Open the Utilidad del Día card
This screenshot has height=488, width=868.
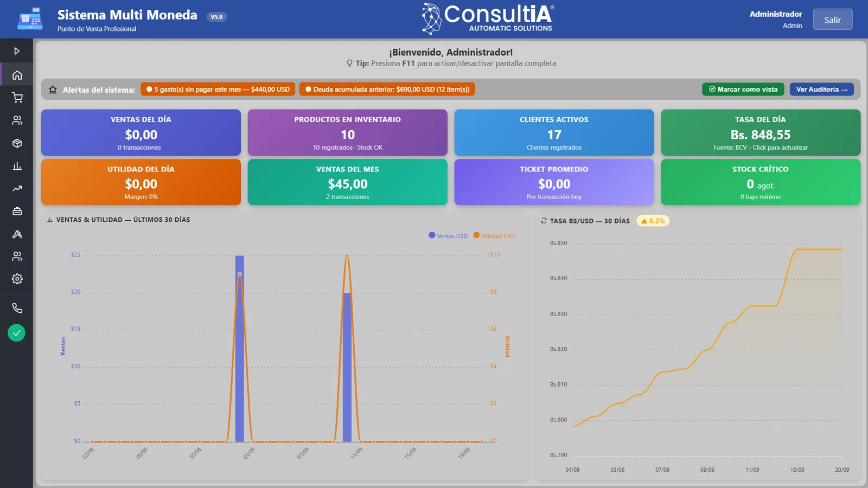[x=141, y=182]
